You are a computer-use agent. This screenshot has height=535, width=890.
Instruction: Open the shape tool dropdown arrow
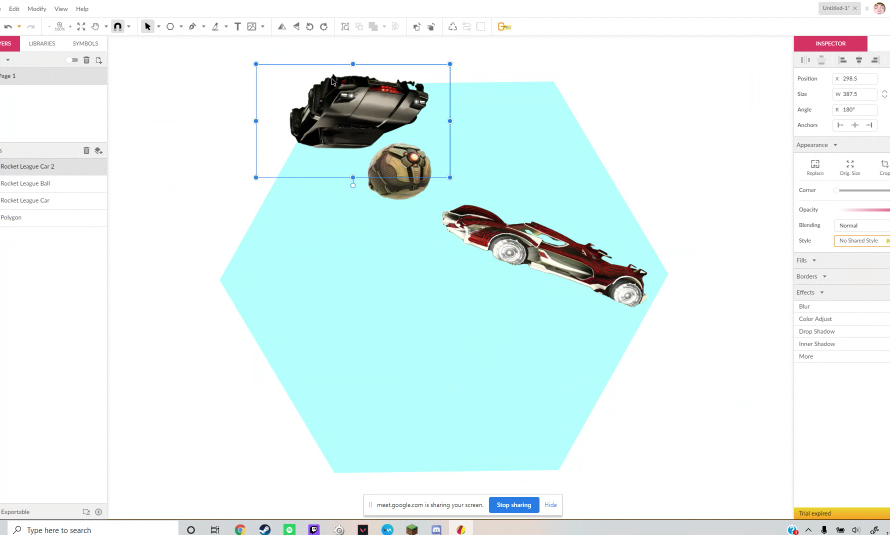click(x=181, y=27)
